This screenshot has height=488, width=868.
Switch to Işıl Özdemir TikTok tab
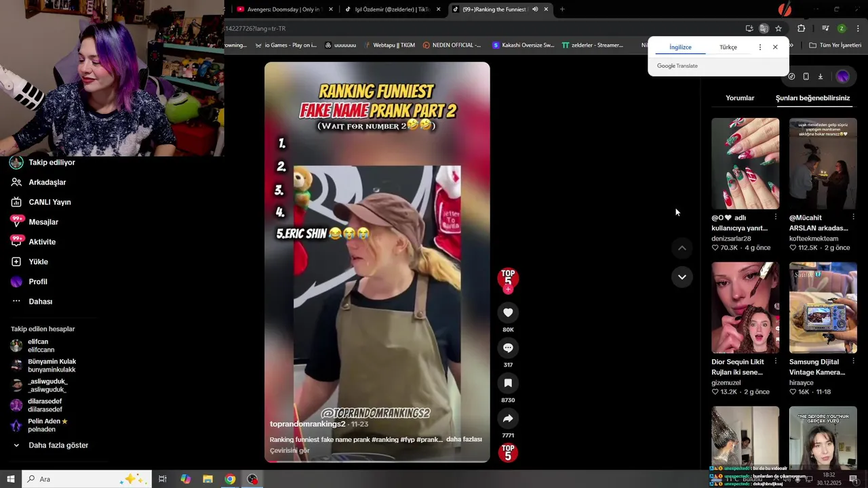(393, 9)
